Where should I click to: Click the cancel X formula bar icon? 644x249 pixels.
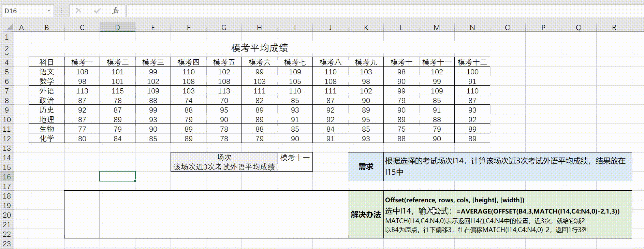click(x=78, y=11)
